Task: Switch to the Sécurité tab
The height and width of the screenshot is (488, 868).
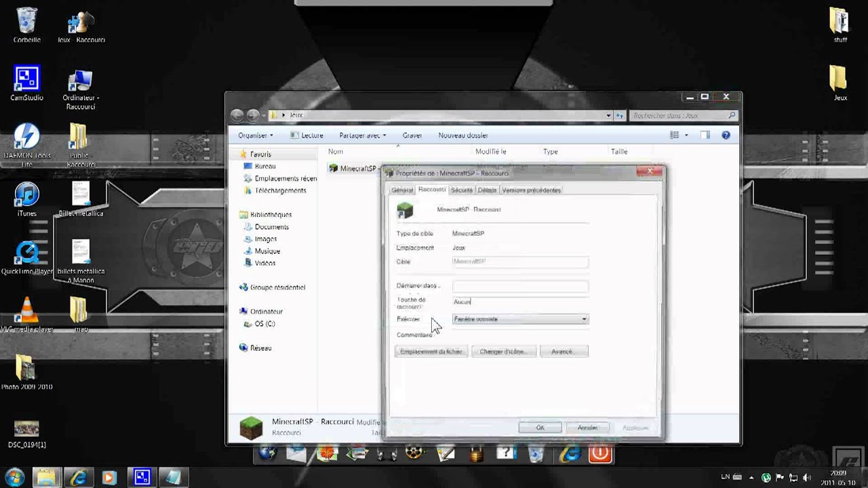Action: click(x=462, y=190)
